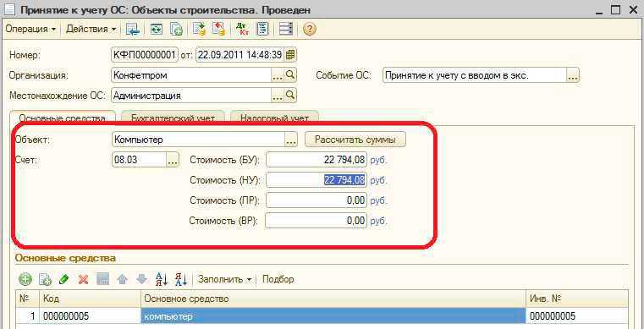This screenshot has height=329, width=644.
Task: Click the ellipsis button of Местонахождение ОС field
Action: 278,96
